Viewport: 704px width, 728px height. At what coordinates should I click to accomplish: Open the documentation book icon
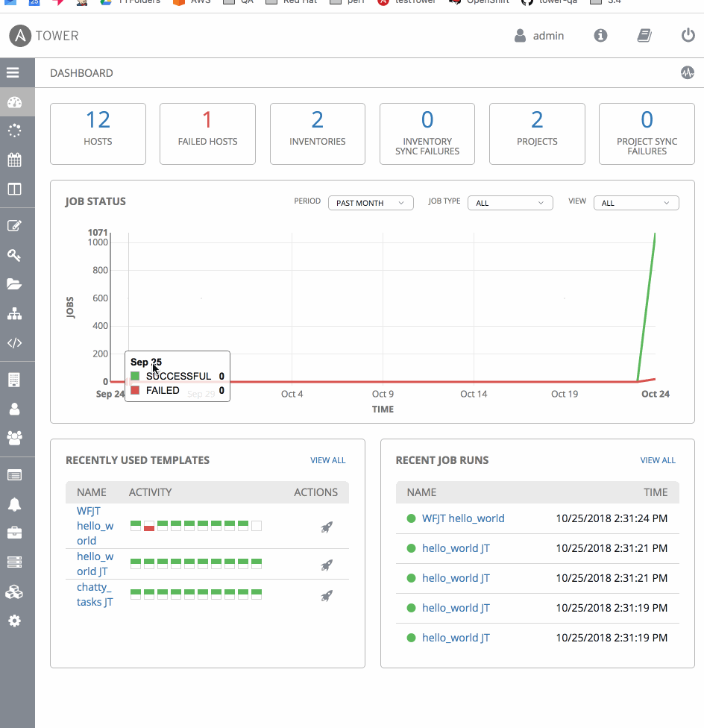pos(643,35)
